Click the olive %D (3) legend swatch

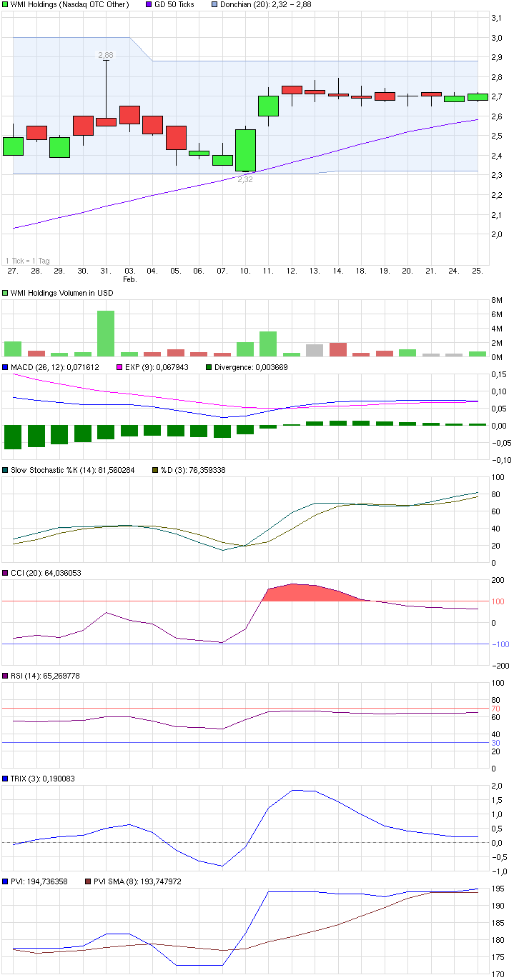pyautogui.click(x=157, y=470)
